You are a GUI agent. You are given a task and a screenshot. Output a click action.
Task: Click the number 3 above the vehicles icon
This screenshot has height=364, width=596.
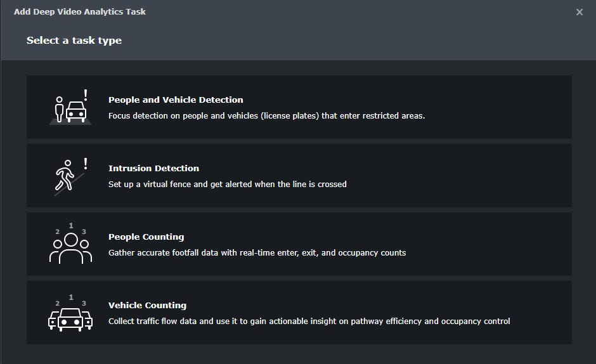pos(84,303)
